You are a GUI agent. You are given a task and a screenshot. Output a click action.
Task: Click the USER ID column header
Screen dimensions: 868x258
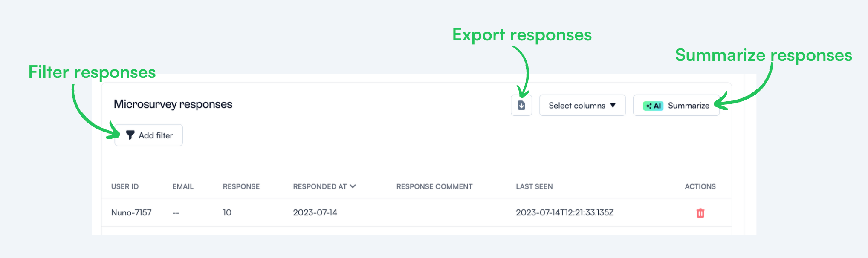pyautogui.click(x=125, y=186)
